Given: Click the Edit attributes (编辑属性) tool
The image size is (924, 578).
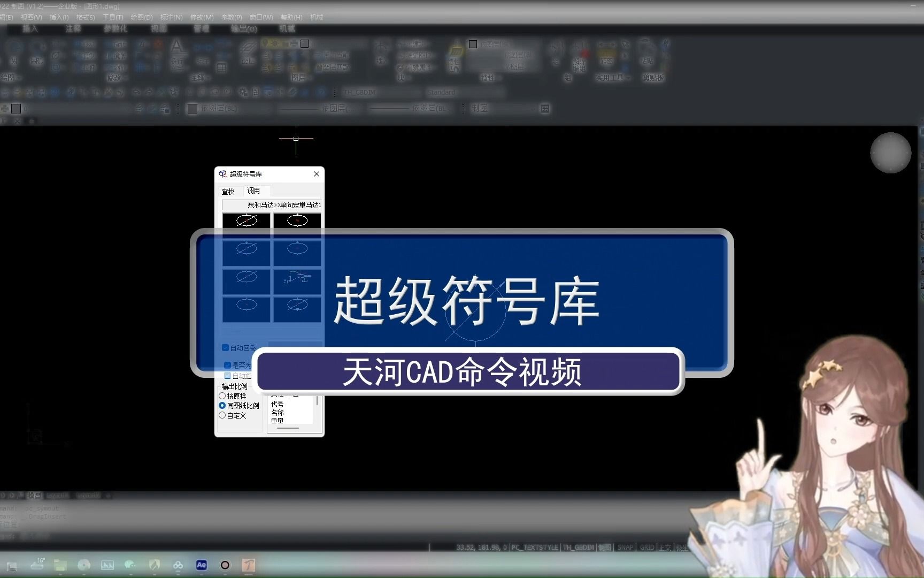Looking at the screenshot, I should tap(415, 67).
